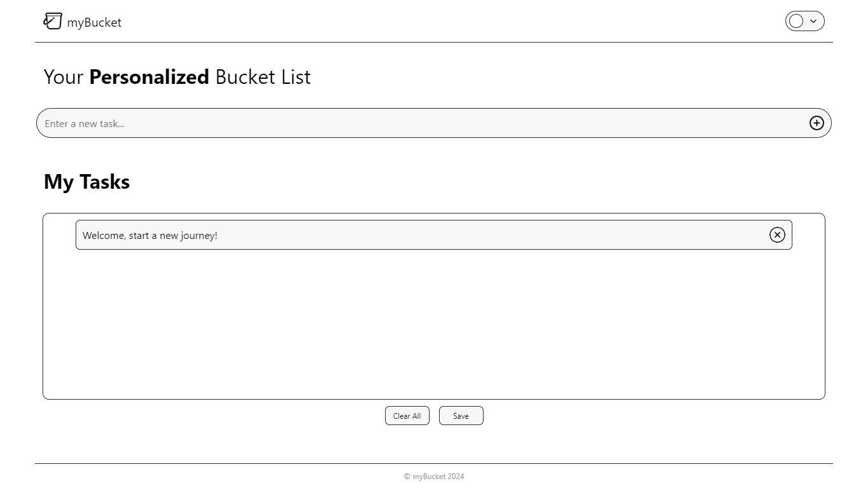
Task: Click empty area inside the tasks container
Action: 434,324
